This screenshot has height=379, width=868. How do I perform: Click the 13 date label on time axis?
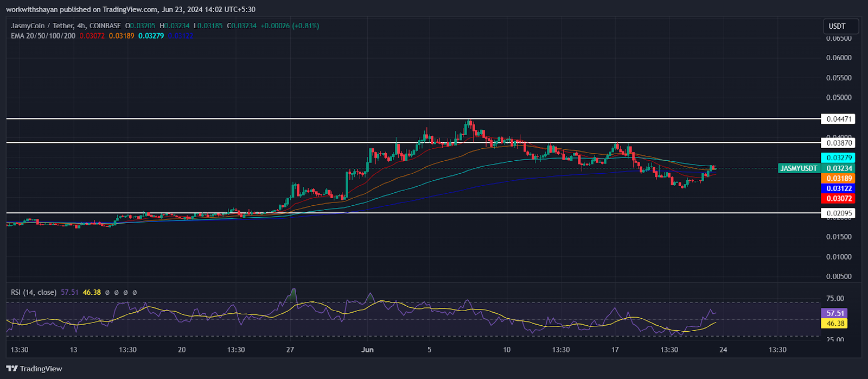coord(73,350)
